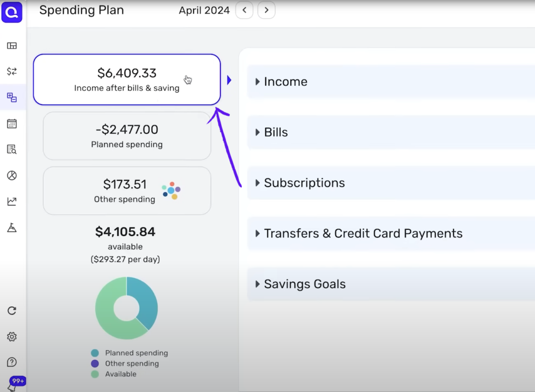Select the Income after bills & saving card
This screenshot has width=535, height=392.
(127, 79)
